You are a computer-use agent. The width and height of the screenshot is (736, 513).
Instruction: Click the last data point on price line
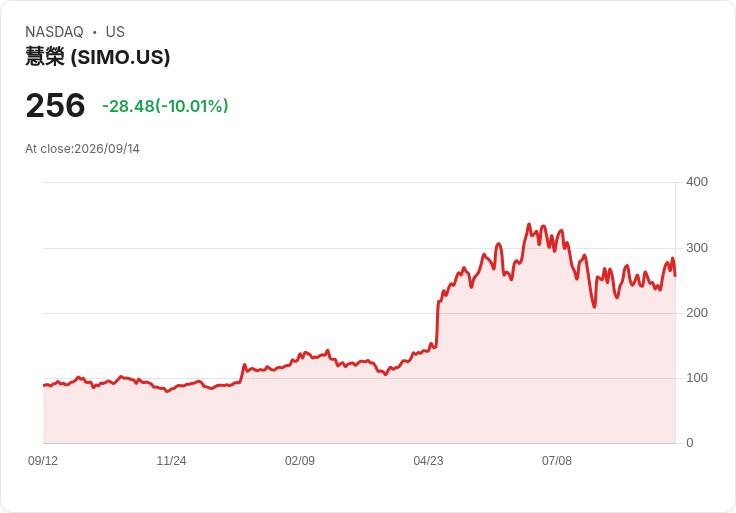pos(675,276)
